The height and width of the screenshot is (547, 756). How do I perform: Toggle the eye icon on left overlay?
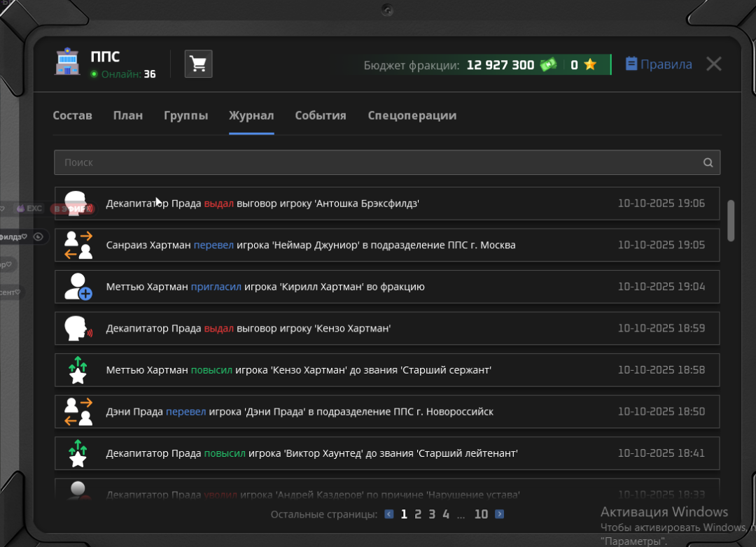38,237
